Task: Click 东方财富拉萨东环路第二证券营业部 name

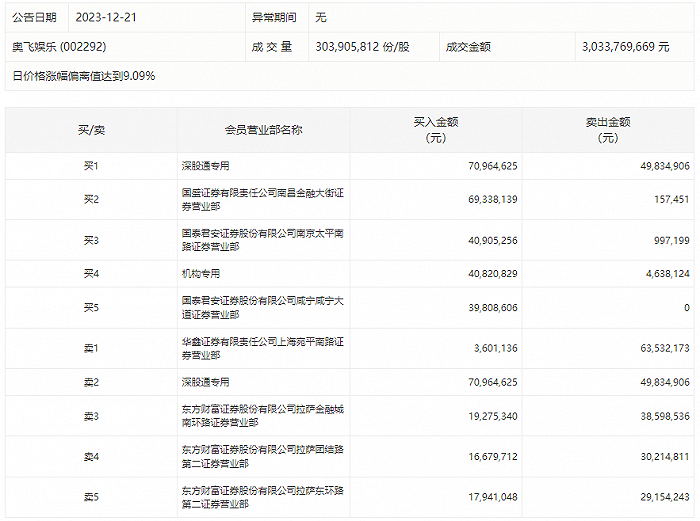Action: (262, 497)
